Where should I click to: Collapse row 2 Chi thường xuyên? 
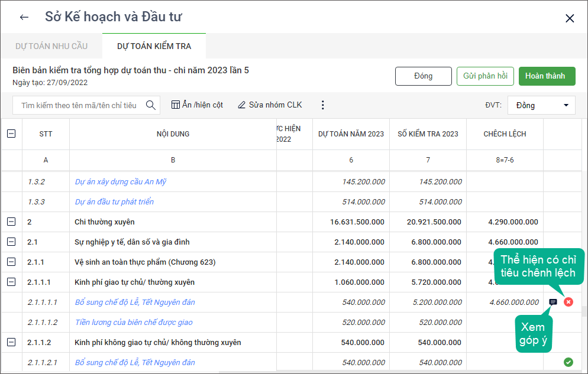[11, 222]
